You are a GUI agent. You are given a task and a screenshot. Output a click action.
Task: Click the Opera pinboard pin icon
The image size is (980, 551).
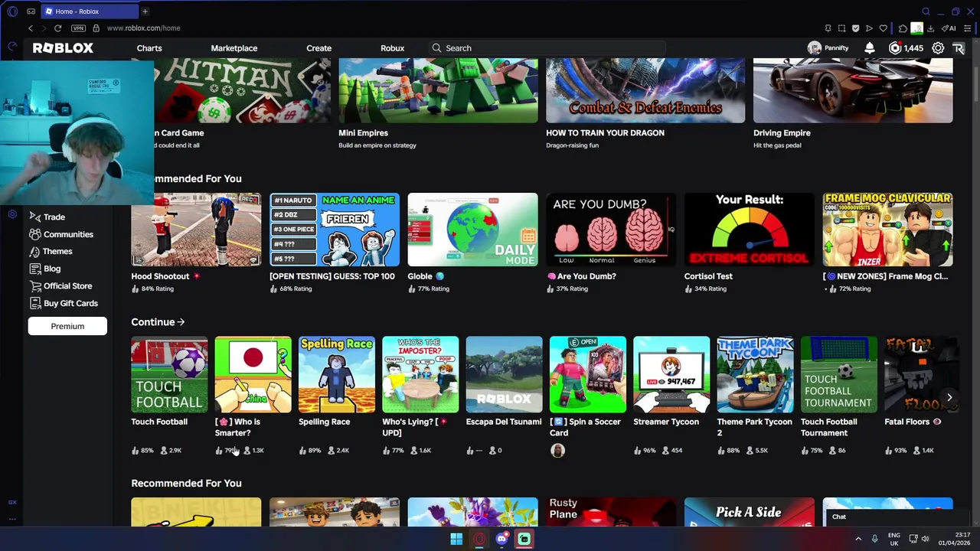coord(828,28)
